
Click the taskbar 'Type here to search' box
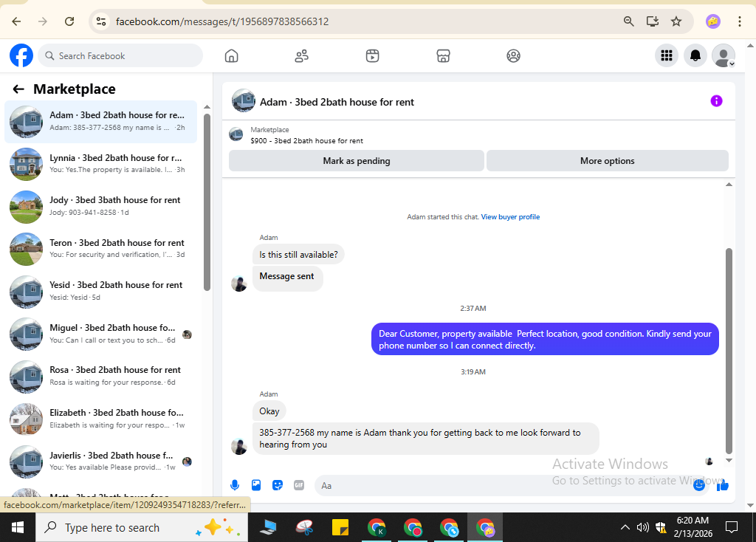(142, 527)
